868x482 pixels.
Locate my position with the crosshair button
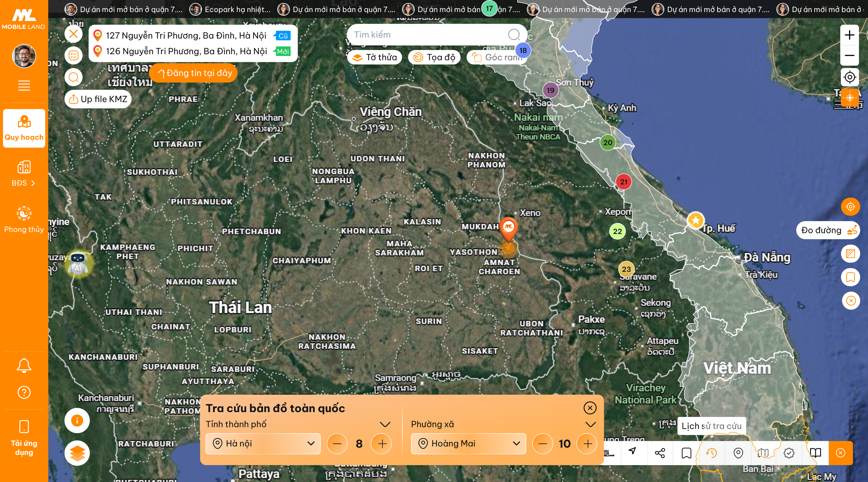[850, 77]
